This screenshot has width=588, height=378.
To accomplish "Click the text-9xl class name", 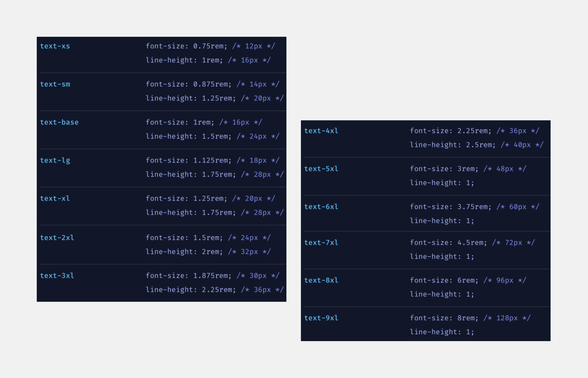I will click(321, 318).
